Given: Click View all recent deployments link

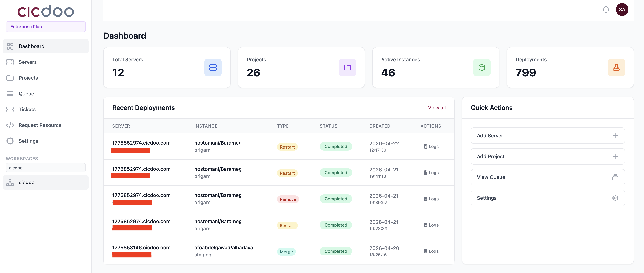Looking at the screenshot, I should pos(437,108).
